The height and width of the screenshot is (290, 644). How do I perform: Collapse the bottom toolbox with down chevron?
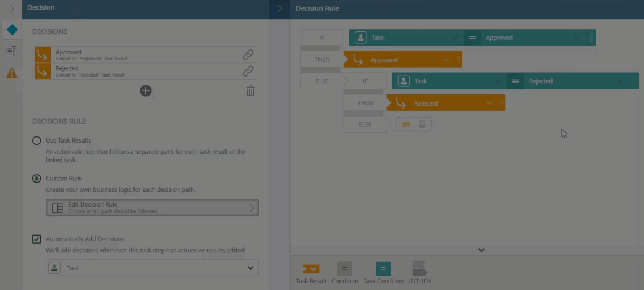pos(481,251)
